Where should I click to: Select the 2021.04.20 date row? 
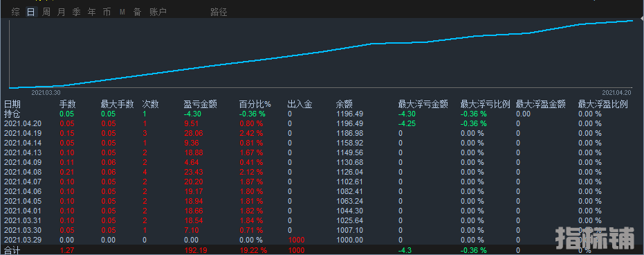(322, 123)
